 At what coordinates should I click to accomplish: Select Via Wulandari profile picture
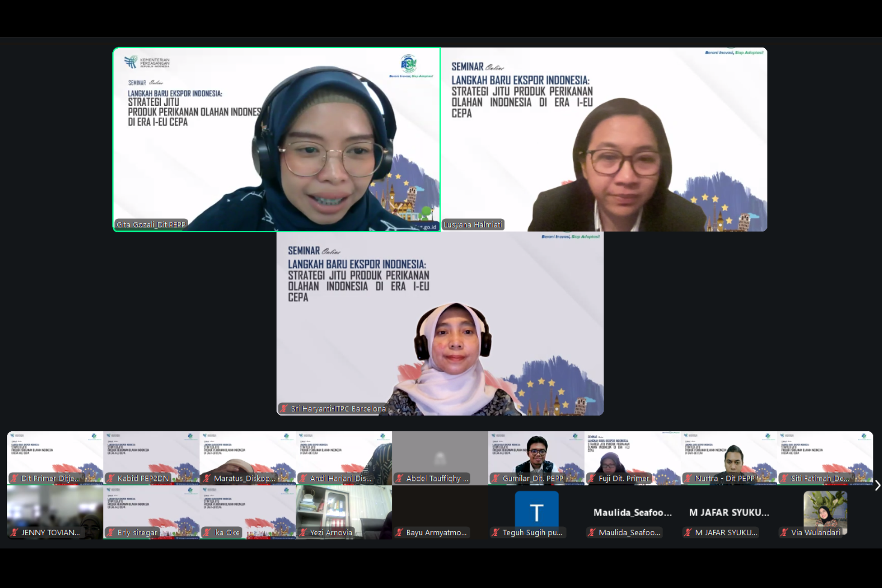[x=825, y=508]
